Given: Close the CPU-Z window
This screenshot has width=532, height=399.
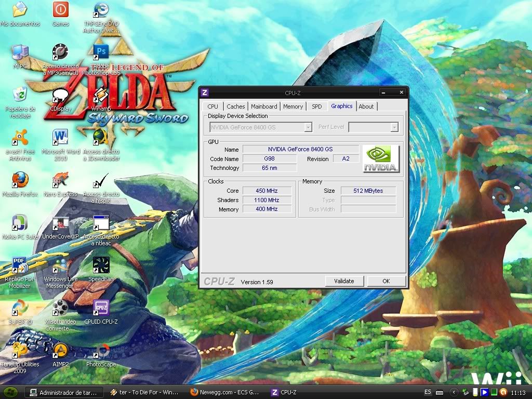Looking at the screenshot, I should point(402,92).
